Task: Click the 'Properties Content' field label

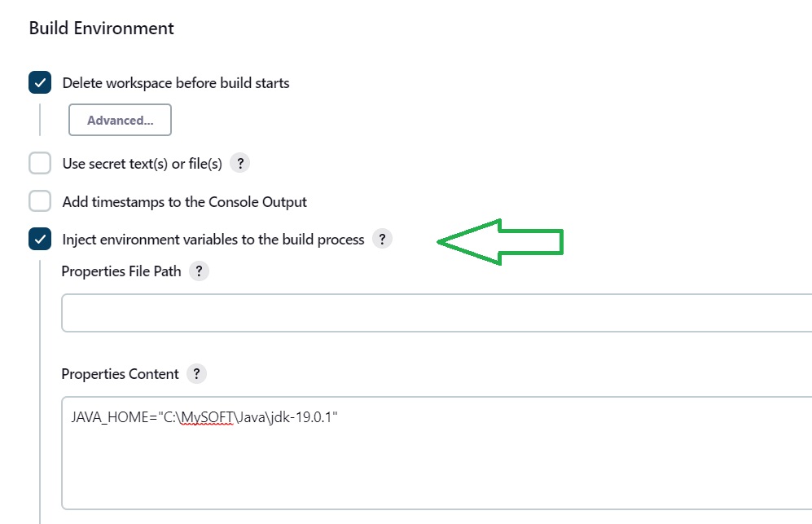Action: [121, 374]
